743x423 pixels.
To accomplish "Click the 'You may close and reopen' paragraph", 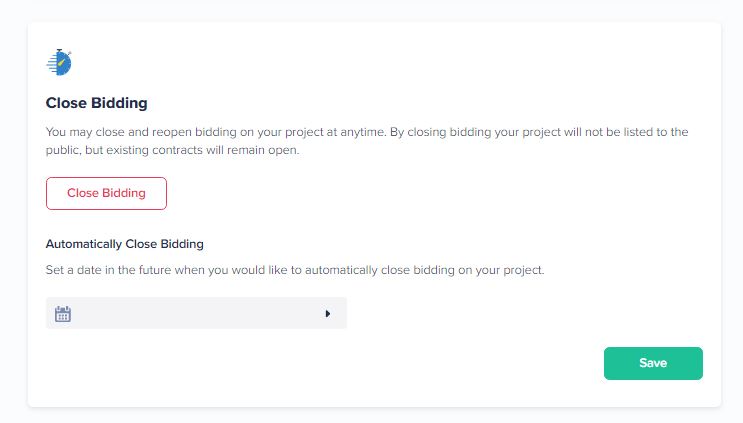I will pos(367,141).
